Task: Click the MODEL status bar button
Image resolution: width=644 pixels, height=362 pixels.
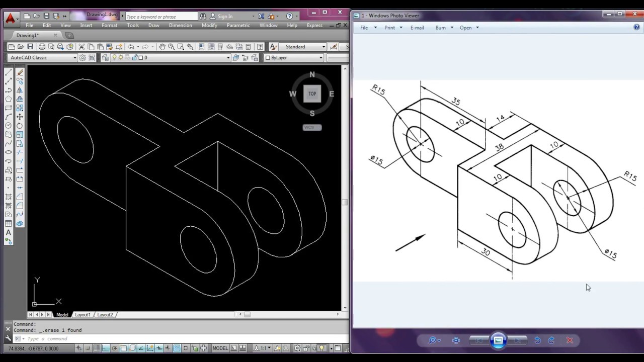Action: (220, 348)
